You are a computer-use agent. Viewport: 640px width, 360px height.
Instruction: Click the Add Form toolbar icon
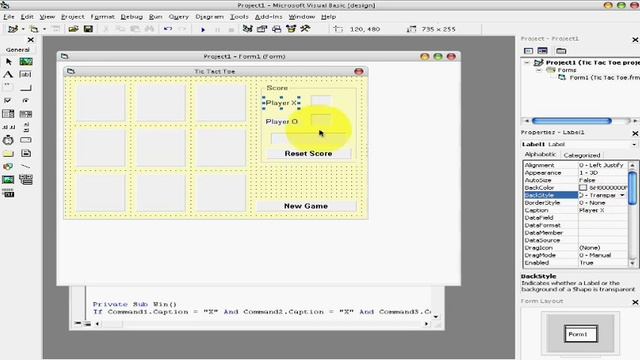(x=34, y=29)
